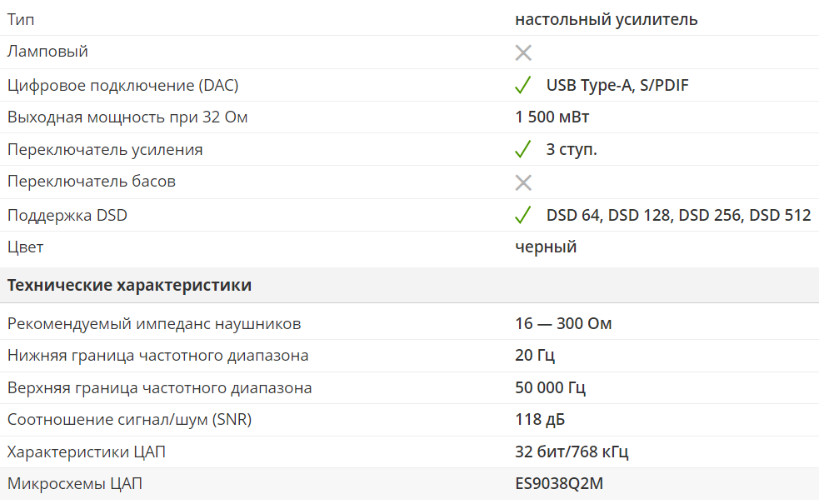Click the настольный усилитель value
The height and width of the screenshot is (504, 819).
click(x=606, y=20)
